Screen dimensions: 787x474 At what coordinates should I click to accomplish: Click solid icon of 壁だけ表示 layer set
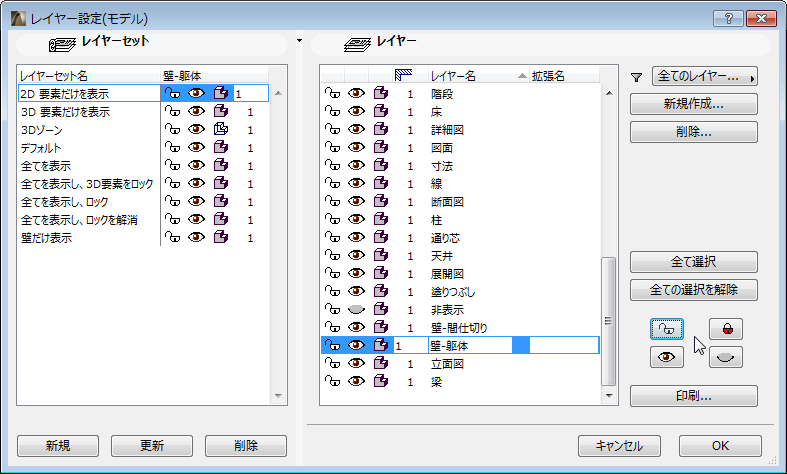click(221, 238)
